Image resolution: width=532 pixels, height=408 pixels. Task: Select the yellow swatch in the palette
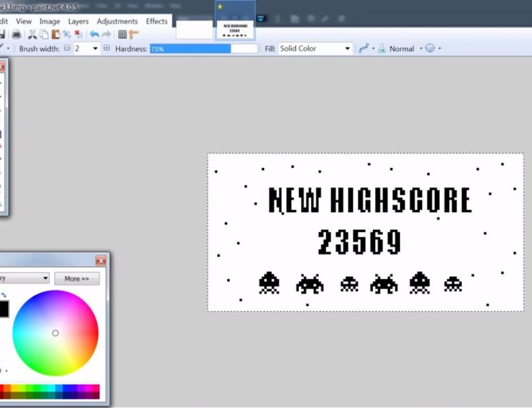coord(15,388)
